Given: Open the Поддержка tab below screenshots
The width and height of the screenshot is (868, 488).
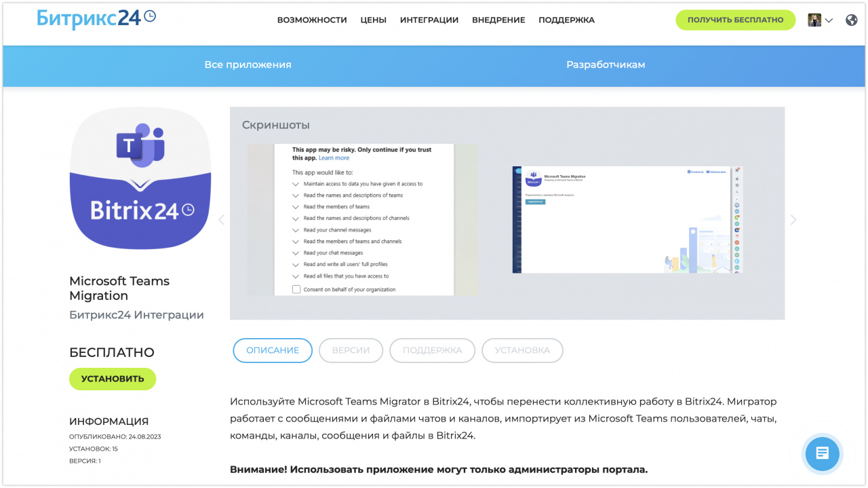Looking at the screenshot, I should point(433,350).
